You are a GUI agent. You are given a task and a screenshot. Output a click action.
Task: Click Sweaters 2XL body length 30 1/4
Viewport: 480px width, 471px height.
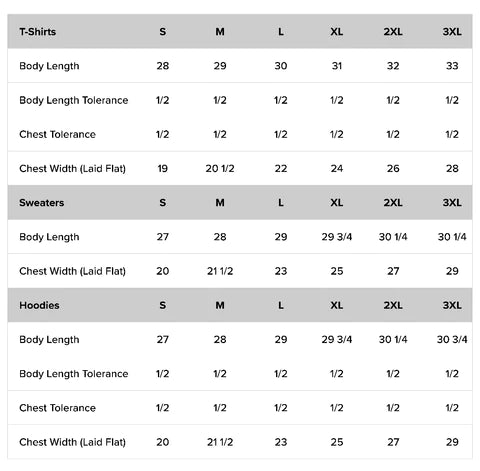[x=393, y=237]
